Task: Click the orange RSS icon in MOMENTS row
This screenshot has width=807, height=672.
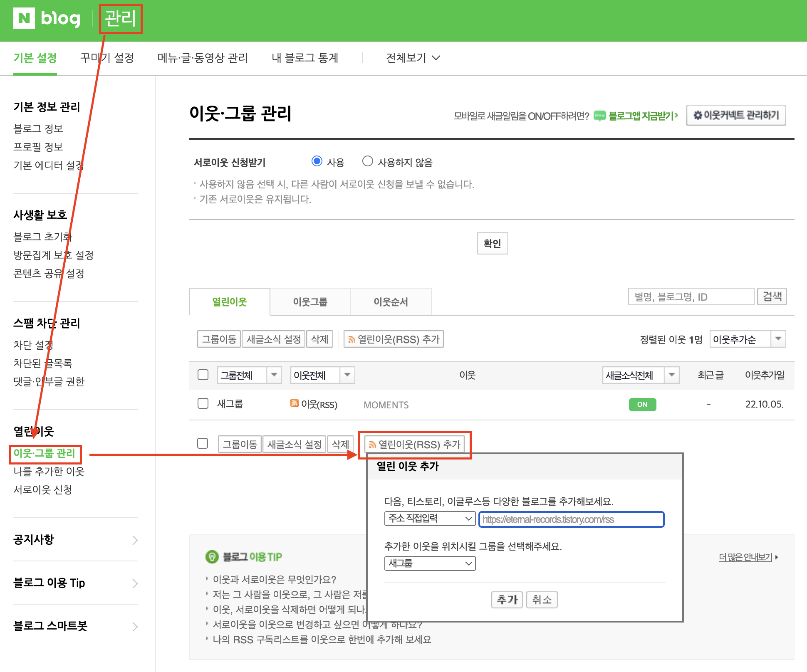Action: pyautogui.click(x=294, y=403)
